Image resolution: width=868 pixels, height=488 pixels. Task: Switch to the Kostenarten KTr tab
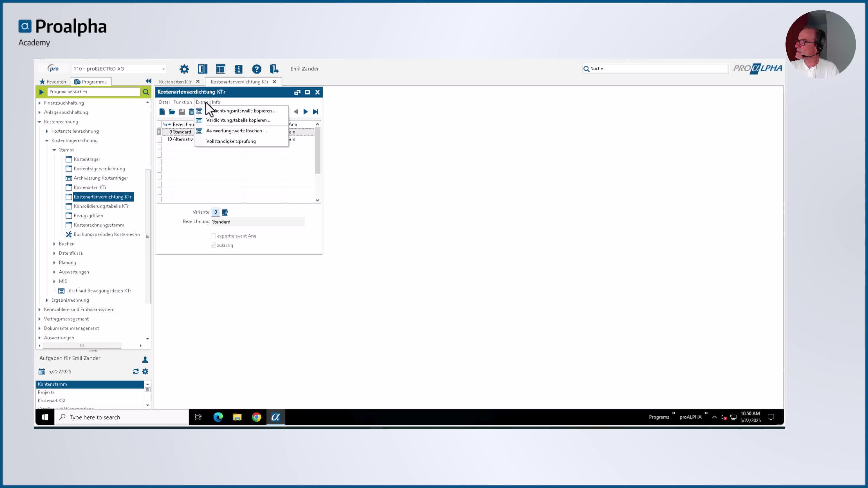click(x=175, y=82)
